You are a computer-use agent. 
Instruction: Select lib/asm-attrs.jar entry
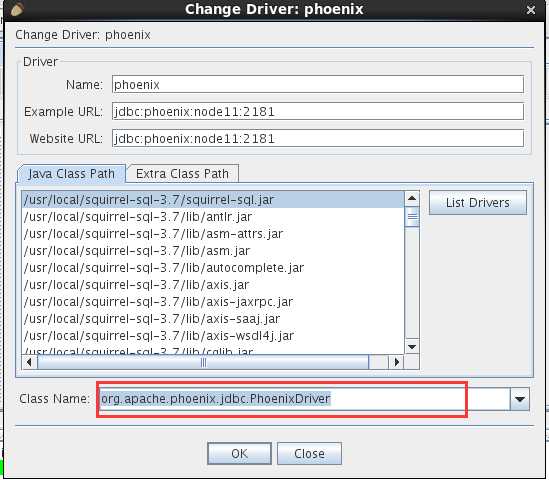pyautogui.click(x=213, y=234)
